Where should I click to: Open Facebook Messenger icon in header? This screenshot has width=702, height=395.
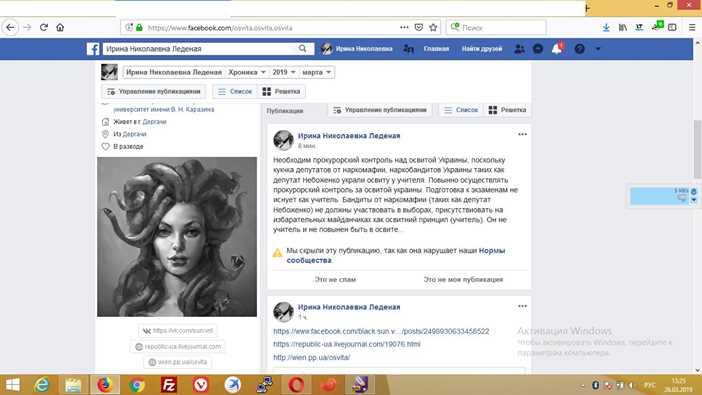(x=538, y=49)
